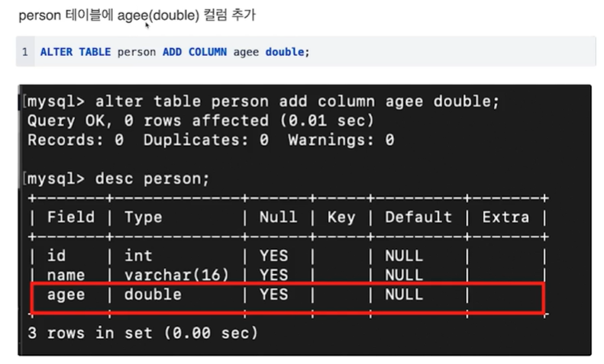Screen dimensions: 604x364
Task: Click the Korean heading about agee column
Action: (137, 15)
